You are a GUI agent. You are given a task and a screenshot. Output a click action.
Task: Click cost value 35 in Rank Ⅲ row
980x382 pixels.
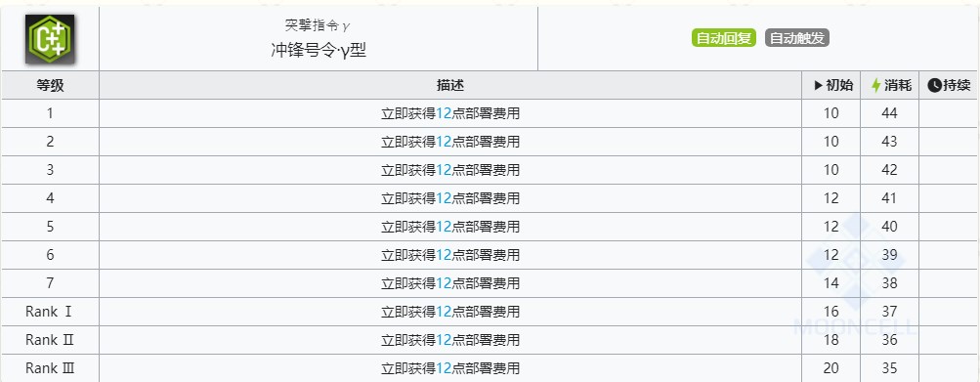[889, 368]
